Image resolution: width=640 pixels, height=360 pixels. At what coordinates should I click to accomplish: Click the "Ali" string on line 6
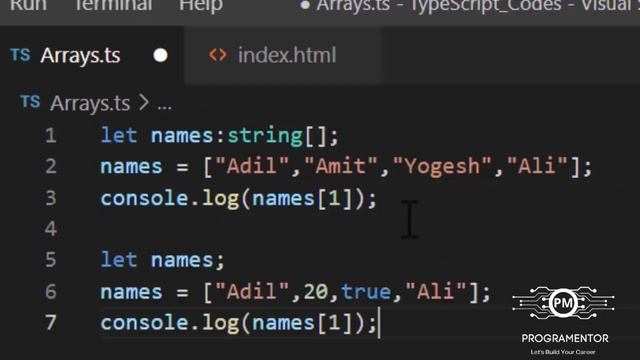tap(436, 292)
